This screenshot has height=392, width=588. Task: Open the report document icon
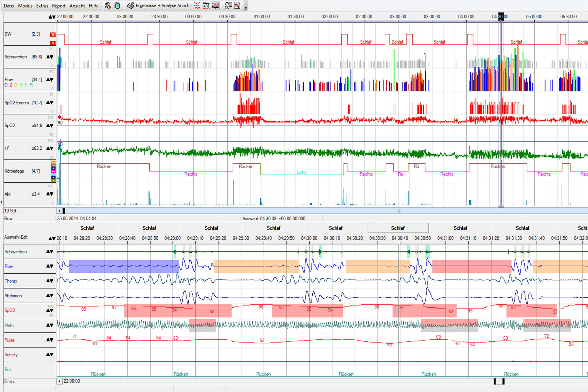237,5
